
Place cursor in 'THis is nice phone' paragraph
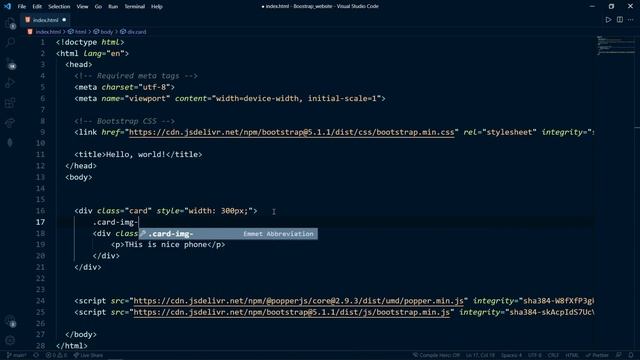point(166,244)
